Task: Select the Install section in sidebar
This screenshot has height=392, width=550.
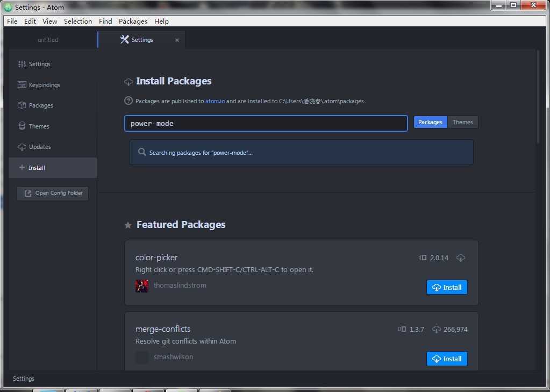Action: pyautogui.click(x=53, y=168)
